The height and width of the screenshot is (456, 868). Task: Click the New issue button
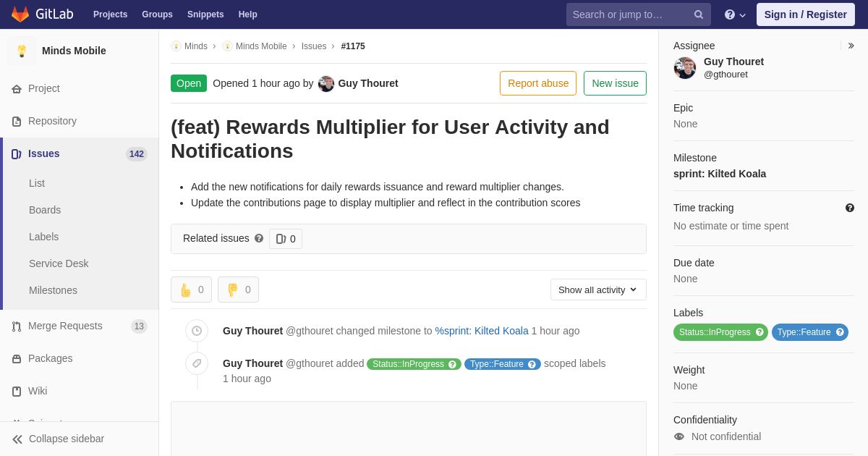615,83
